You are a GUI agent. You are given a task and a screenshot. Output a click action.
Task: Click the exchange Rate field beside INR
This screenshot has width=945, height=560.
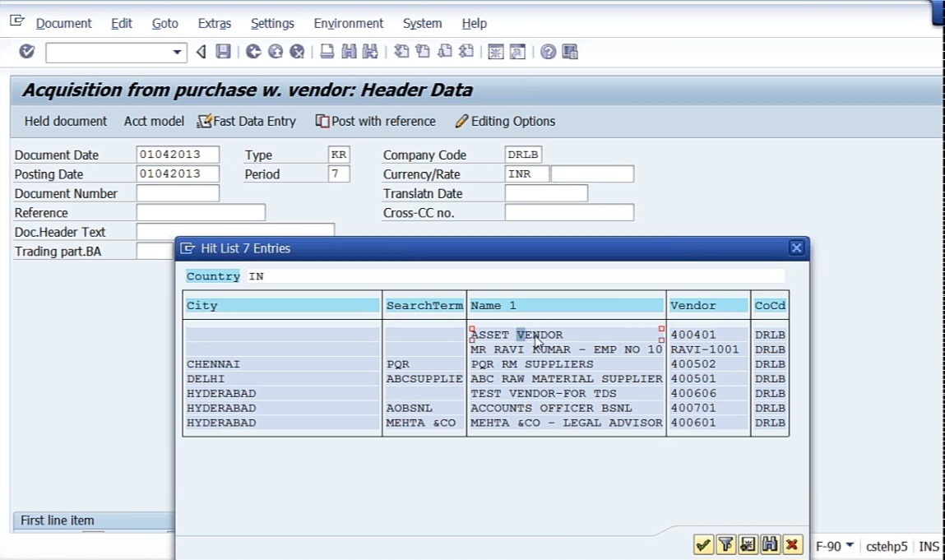pyautogui.click(x=592, y=174)
